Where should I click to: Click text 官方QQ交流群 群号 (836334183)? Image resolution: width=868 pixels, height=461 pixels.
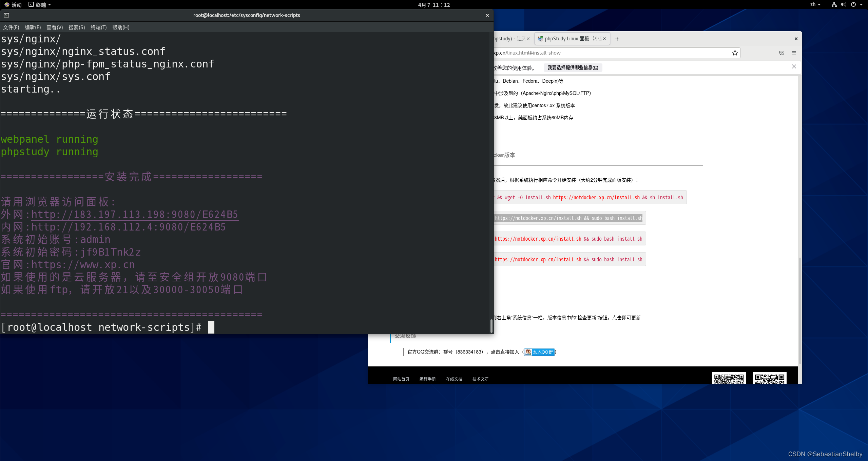coord(445,352)
